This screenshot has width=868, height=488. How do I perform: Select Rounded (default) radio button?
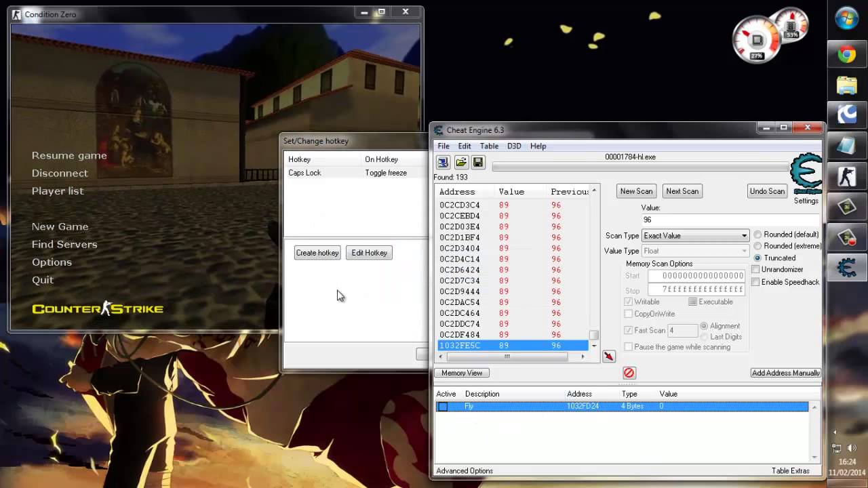click(757, 235)
